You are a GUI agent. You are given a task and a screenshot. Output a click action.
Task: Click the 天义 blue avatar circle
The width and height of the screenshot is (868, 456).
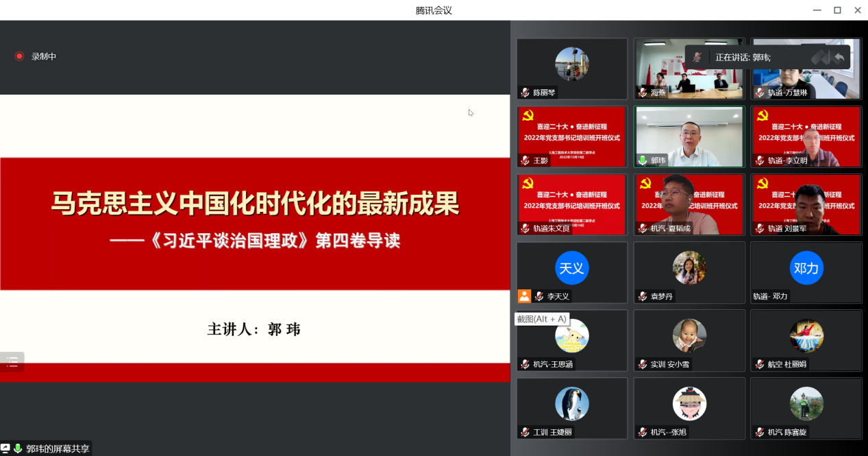pyautogui.click(x=571, y=268)
